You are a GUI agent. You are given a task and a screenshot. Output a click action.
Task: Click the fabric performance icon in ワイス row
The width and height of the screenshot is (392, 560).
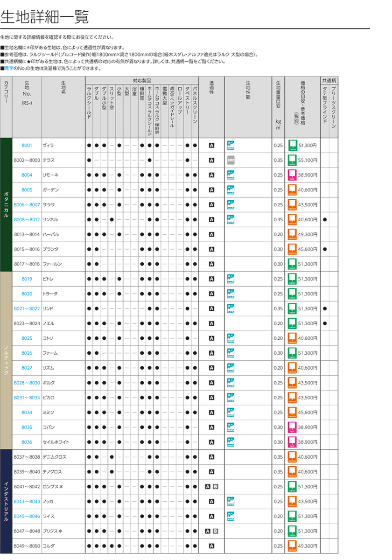231,516
